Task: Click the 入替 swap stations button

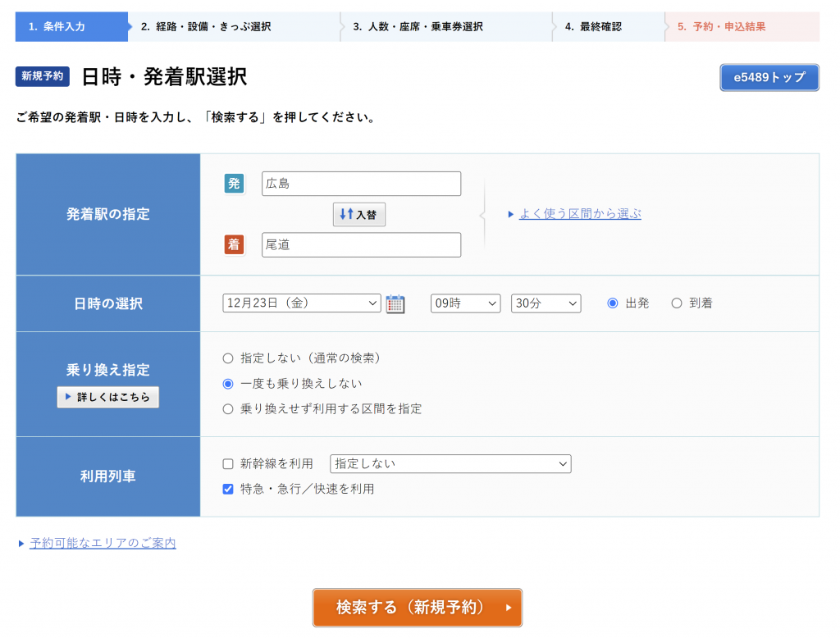Action: (x=359, y=214)
